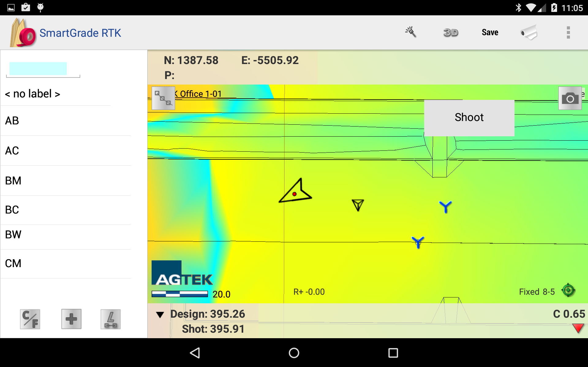This screenshot has width=588, height=367.
Task: Tap the green GPS center target icon
Action: (568, 290)
